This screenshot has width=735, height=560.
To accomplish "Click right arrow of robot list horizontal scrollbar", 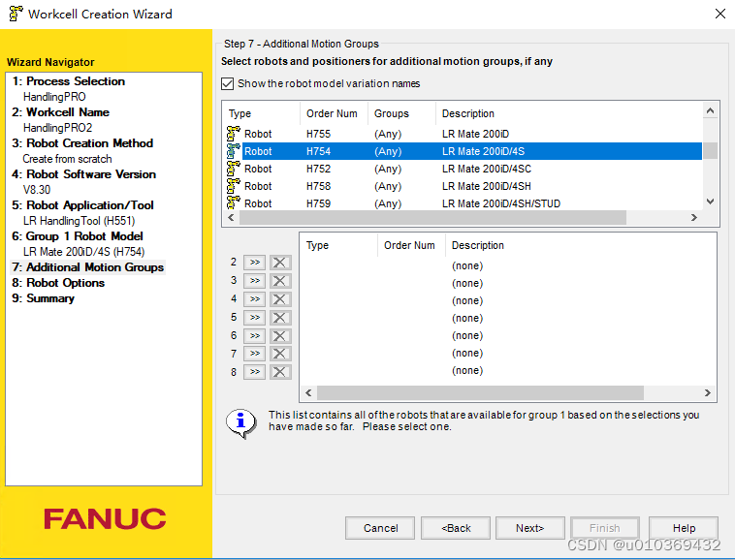I will [694, 218].
